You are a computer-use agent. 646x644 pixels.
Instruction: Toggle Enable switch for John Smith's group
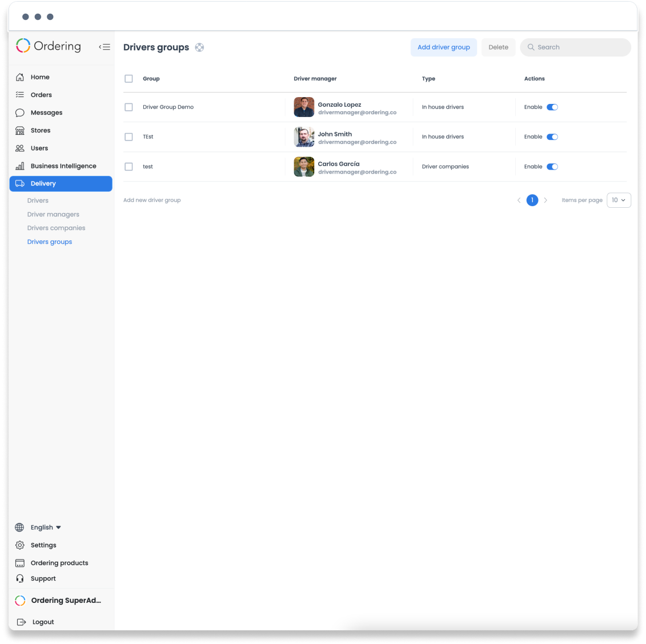(x=552, y=136)
